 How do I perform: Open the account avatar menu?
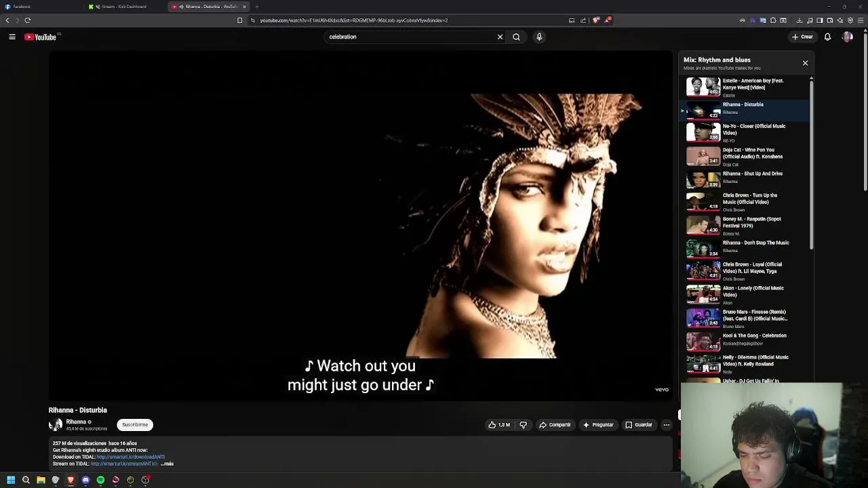(847, 37)
